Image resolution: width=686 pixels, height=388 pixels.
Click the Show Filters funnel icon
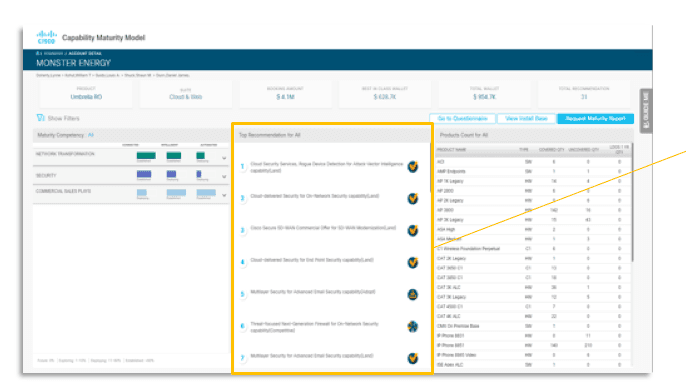[41, 118]
